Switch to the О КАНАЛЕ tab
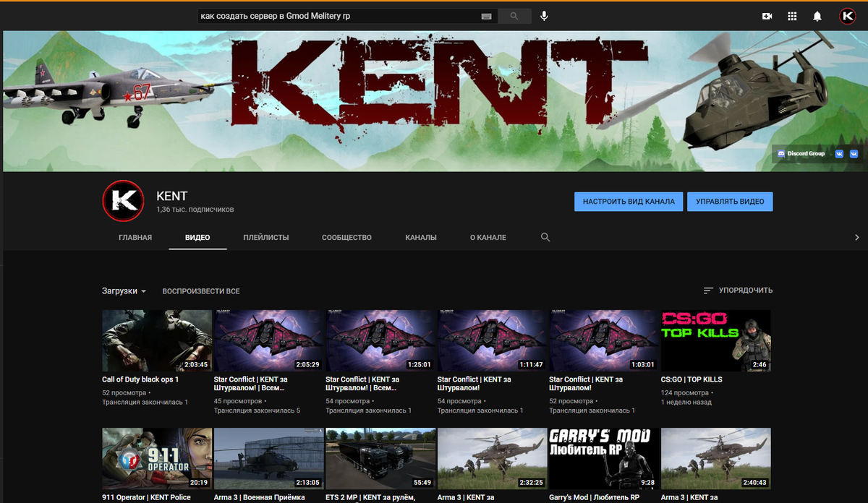Screen dimensions: 868x503 pos(488,237)
